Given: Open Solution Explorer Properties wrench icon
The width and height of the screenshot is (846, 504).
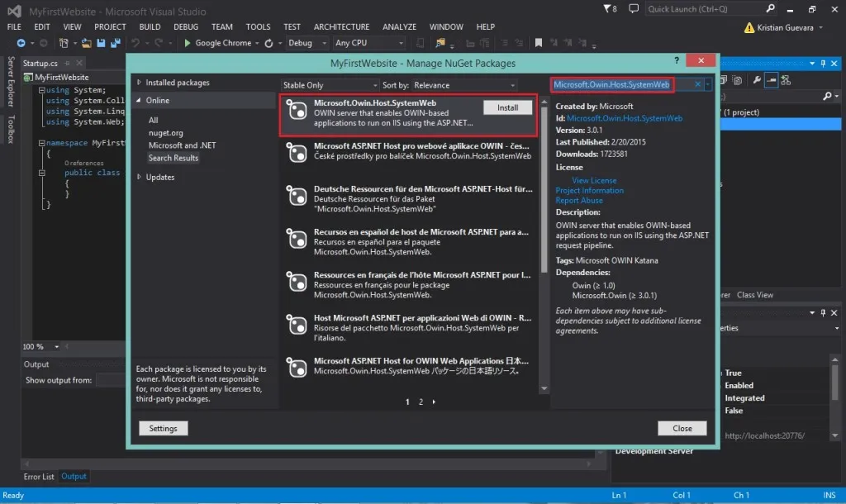Looking at the screenshot, I should [x=757, y=80].
